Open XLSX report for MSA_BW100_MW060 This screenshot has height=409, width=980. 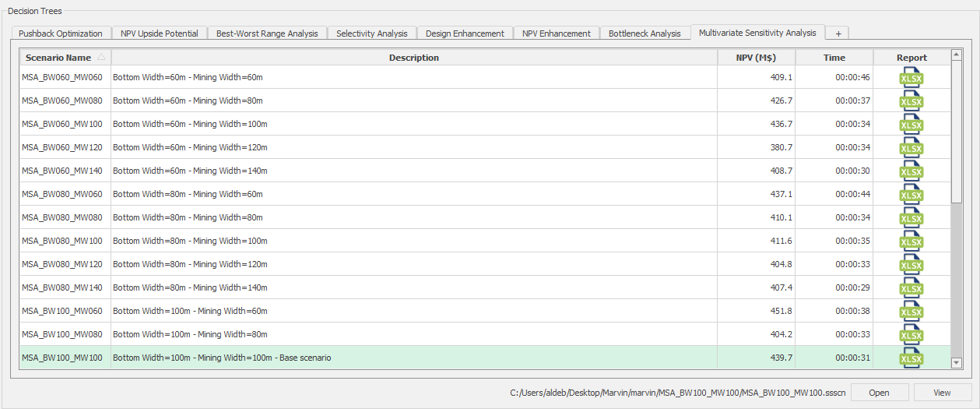click(x=911, y=312)
